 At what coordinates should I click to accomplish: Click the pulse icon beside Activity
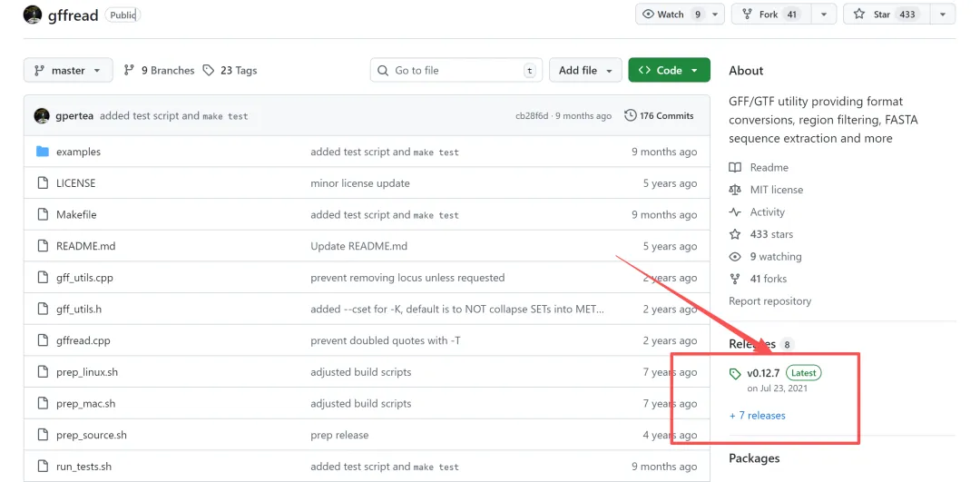click(x=735, y=211)
